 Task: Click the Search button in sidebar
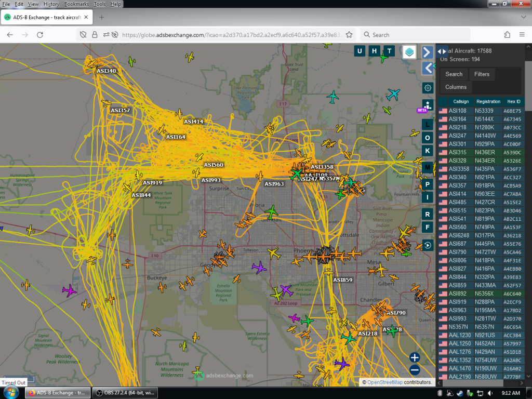coord(454,74)
